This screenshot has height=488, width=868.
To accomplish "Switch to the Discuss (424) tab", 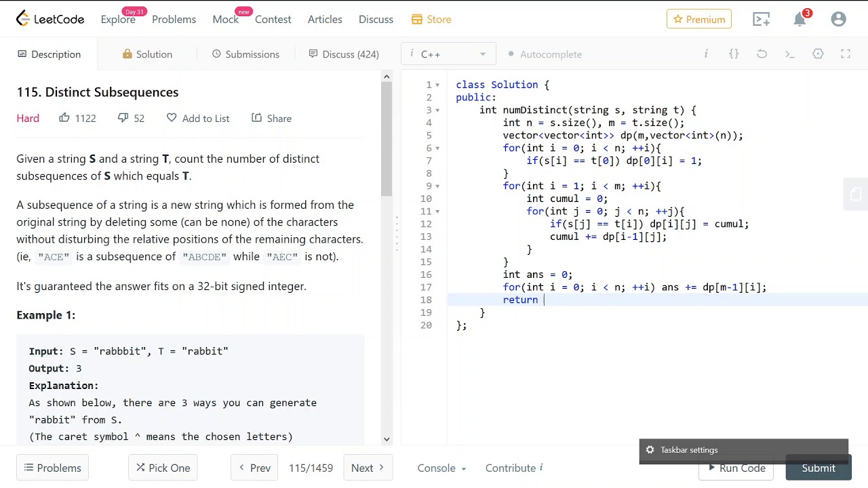I will (344, 54).
